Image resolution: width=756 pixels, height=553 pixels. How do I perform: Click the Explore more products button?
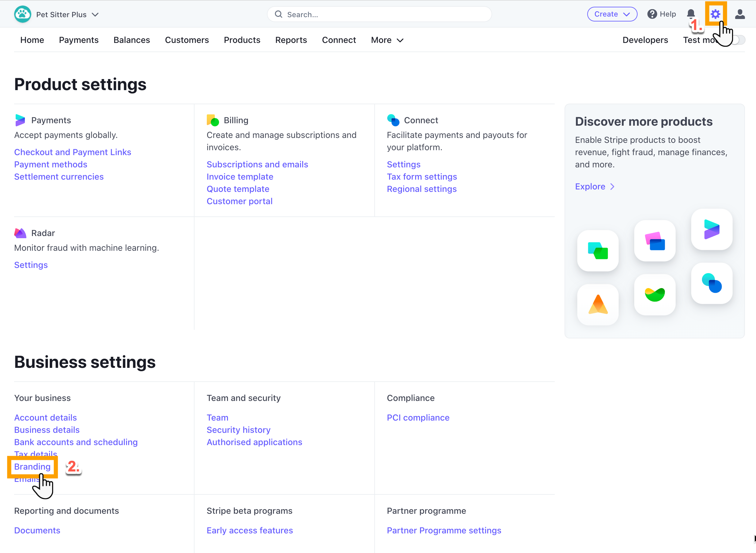[595, 186]
